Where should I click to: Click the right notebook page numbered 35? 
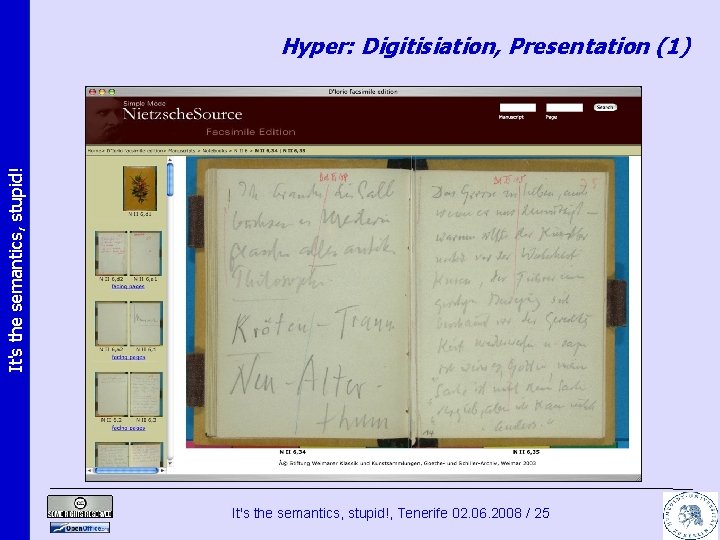point(510,303)
